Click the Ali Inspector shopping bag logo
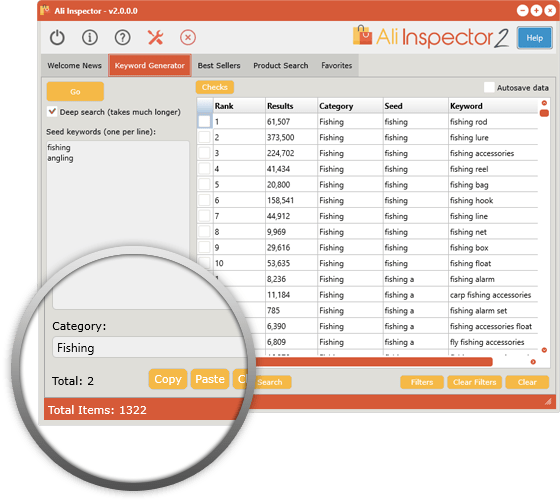560x500 pixels. 362,35
